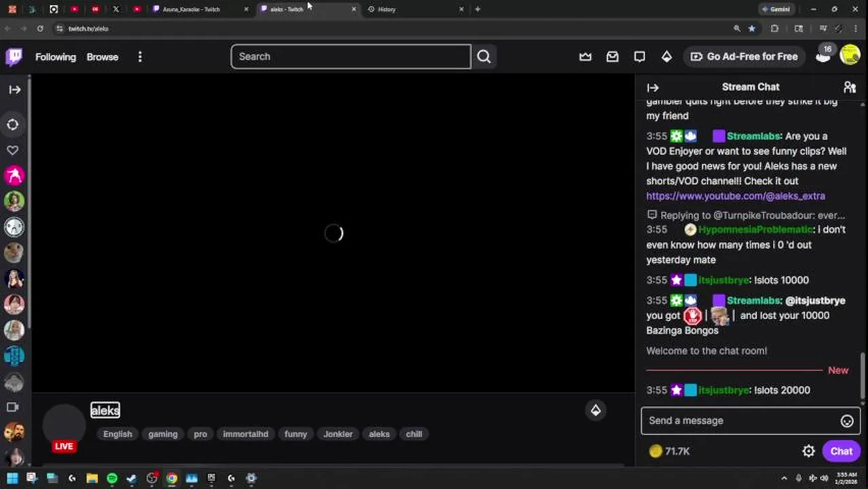The width and height of the screenshot is (868, 489).
Task: Click the camera live channels icon in sidebar
Action: 13,407
